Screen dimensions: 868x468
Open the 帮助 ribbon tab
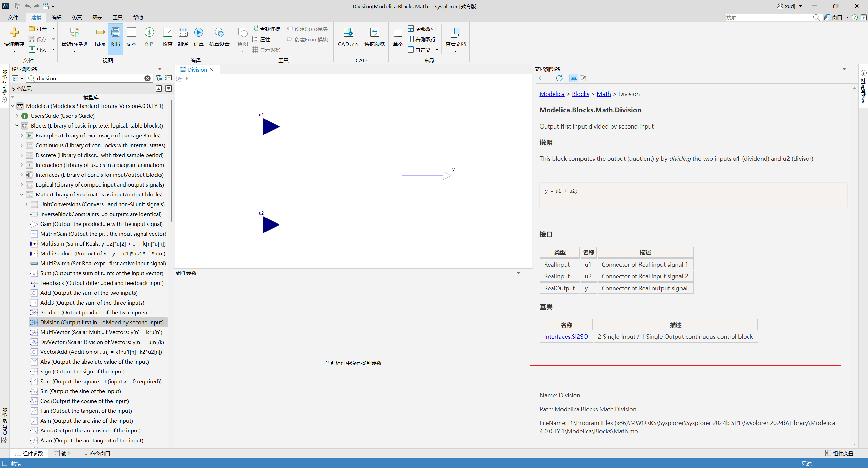(x=138, y=17)
